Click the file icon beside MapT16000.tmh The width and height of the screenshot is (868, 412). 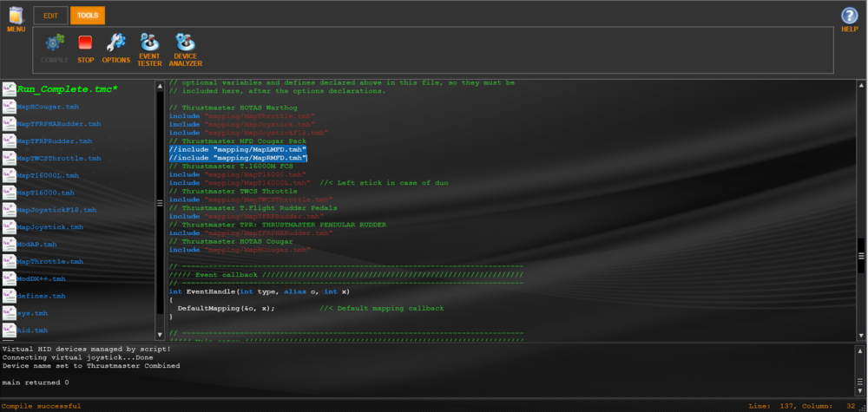point(9,193)
